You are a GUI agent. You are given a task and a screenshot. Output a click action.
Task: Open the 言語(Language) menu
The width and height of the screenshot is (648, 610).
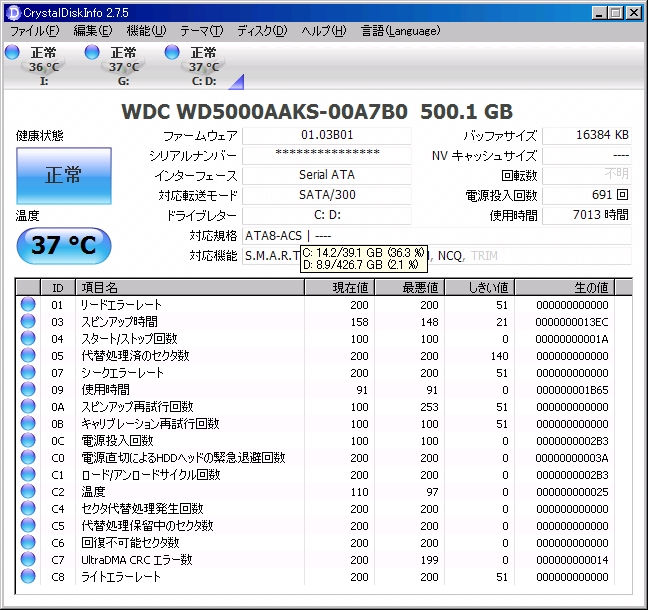(x=398, y=31)
